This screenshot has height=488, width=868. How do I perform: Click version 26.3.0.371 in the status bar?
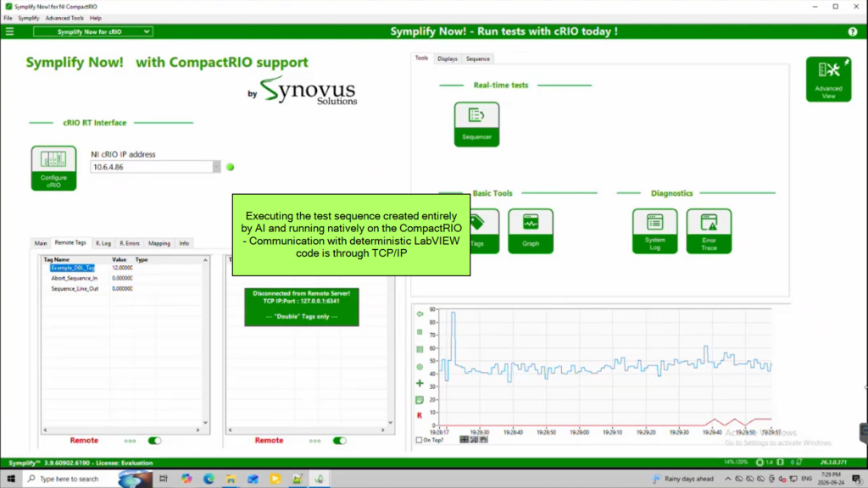coord(834,463)
